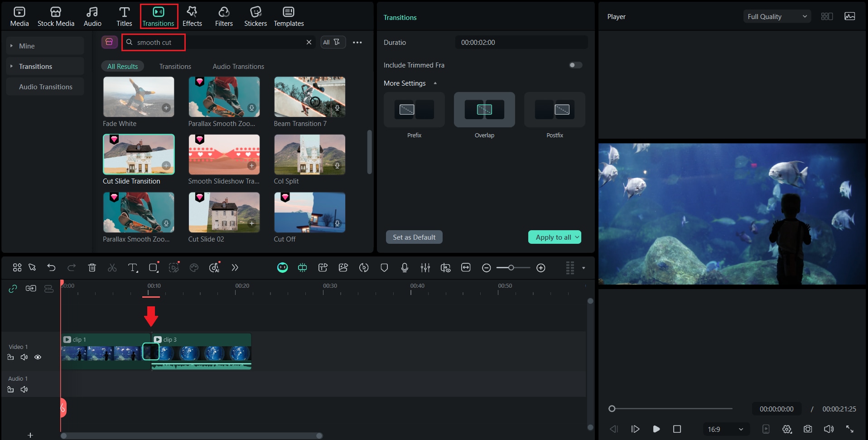
Task: Click the Set as Default button
Action: point(414,237)
